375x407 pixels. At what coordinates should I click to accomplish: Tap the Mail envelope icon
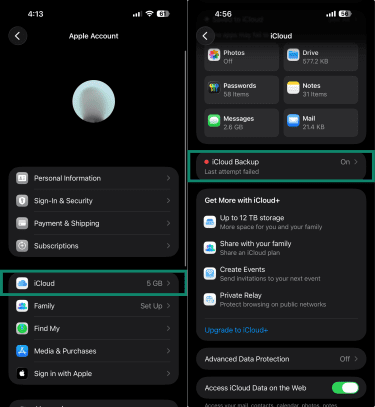[293, 120]
